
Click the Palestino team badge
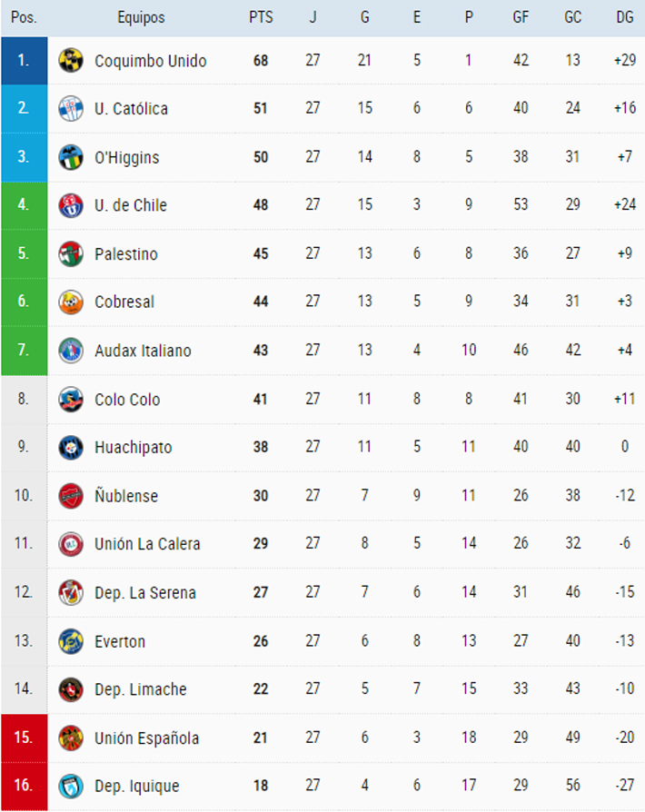[x=70, y=253]
